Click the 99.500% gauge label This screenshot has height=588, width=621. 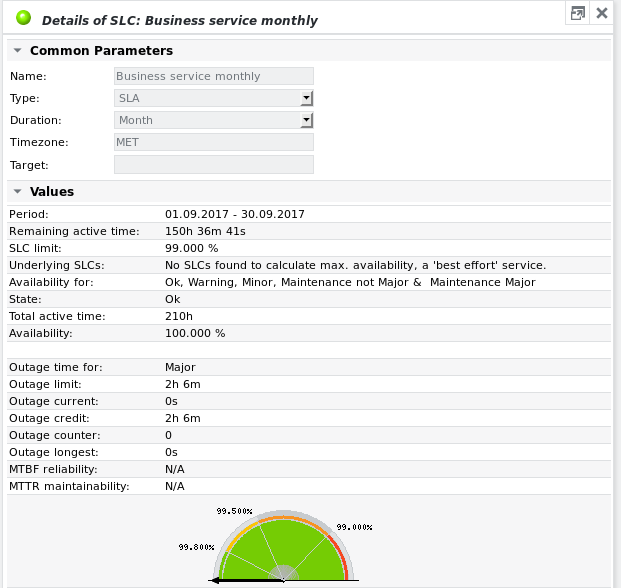(233, 510)
